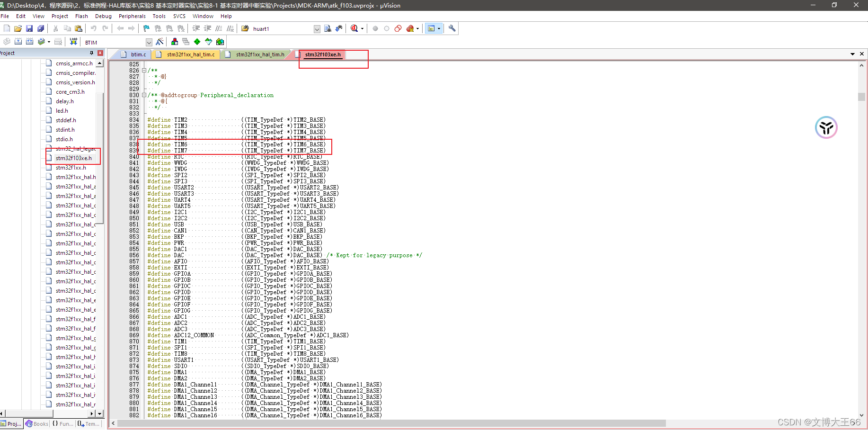Expand the debug session dropdown arrow
The height and width of the screenshot is (431, 868).
pyautogui.click(x=362, y=28)
